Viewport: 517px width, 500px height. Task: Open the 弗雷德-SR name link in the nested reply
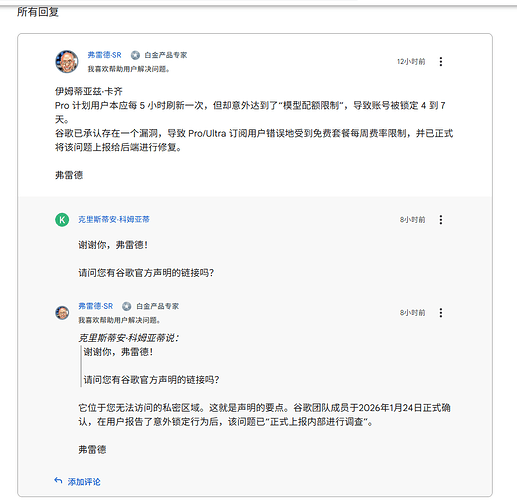point(96,306)
